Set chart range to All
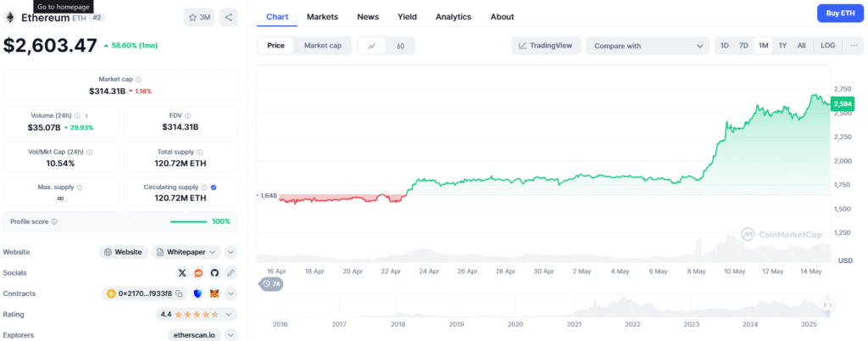This screenshot has height=341, width=868. point(802,46)
